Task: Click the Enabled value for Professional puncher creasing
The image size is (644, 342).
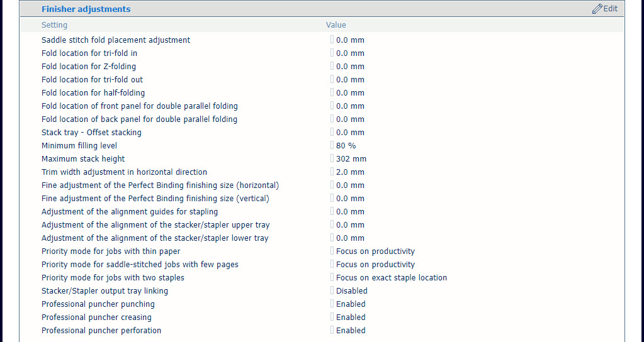Action: coord(350,317)
